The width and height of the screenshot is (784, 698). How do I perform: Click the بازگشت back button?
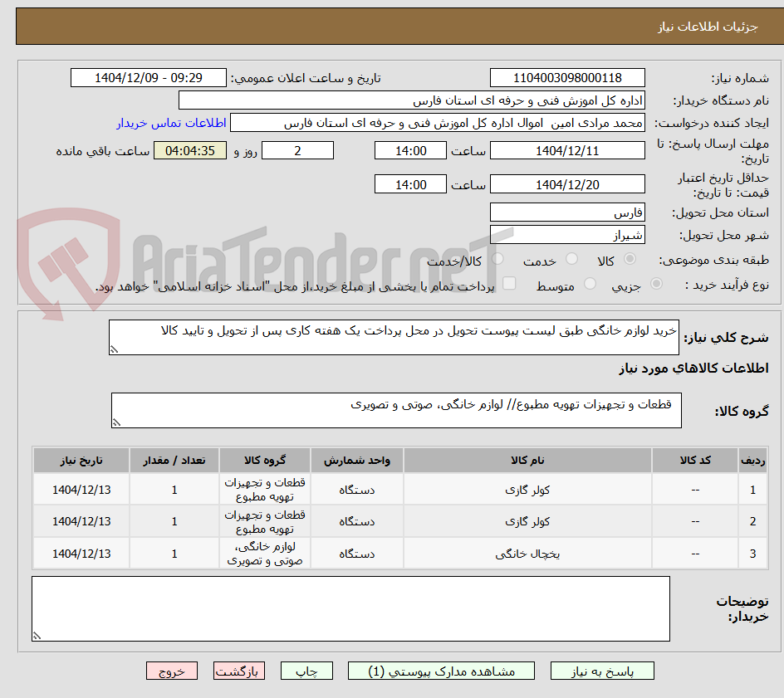coord(239,671)
